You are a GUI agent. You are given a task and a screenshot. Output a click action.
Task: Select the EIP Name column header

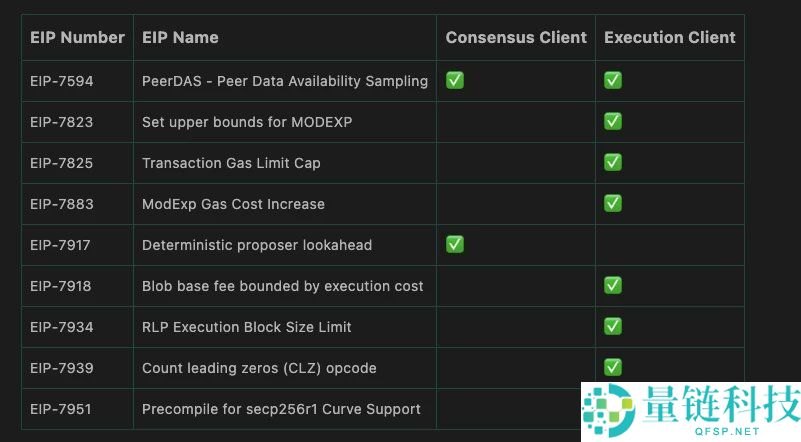180,38
